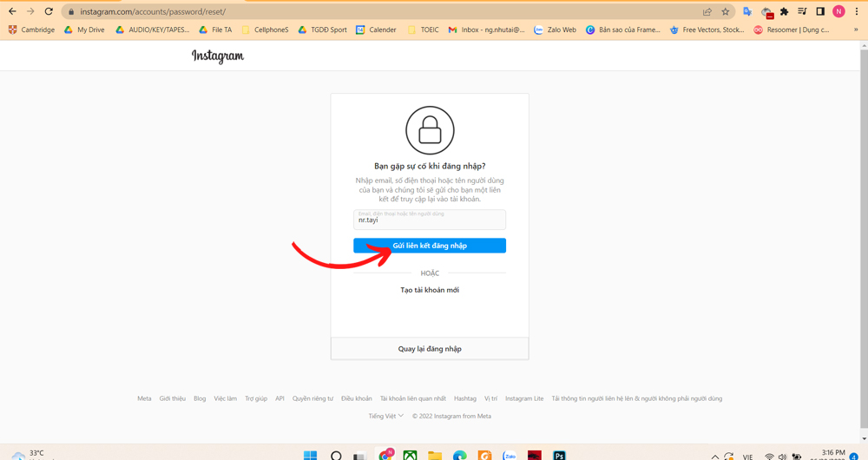This screenshot has width=868, height=460.
Task: Open the Free Vectors, Stock bookmark
Action: [x=707, y=30]
